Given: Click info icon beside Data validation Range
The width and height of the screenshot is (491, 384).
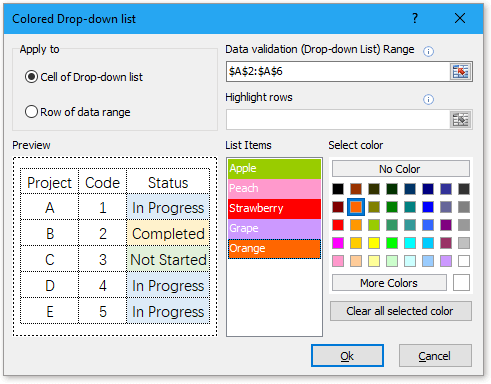Looking at the screenshot, I should 428,51.
